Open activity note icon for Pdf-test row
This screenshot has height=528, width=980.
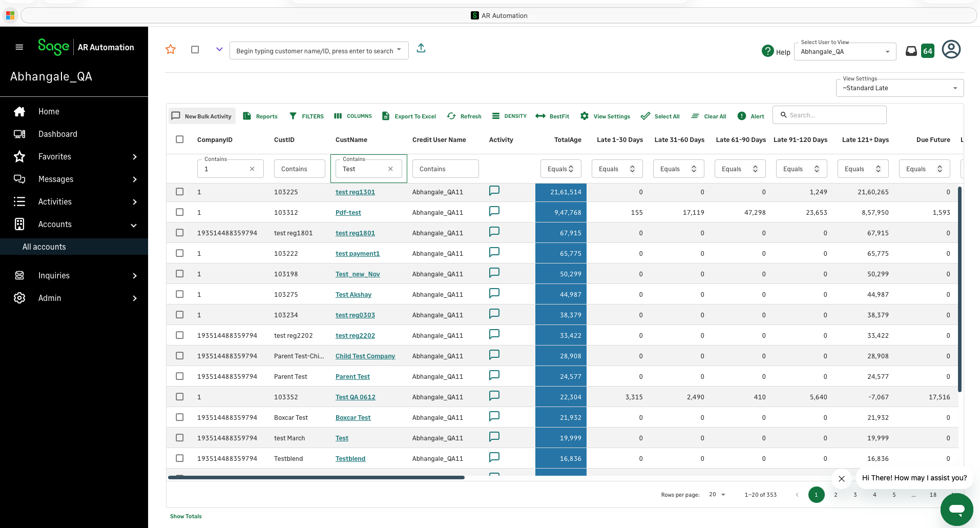(494, 211)
